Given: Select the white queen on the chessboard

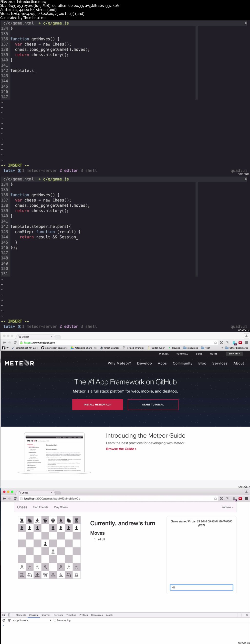Looking at the screenshot, I should point(45,575).
